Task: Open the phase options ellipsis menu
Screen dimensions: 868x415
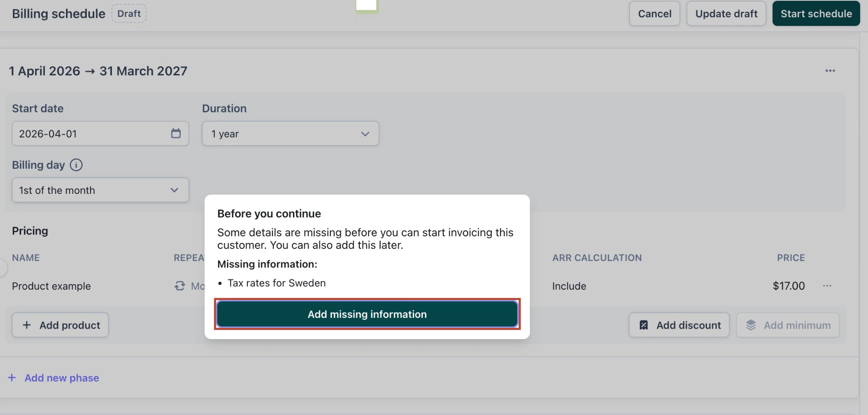Action: 830,71
